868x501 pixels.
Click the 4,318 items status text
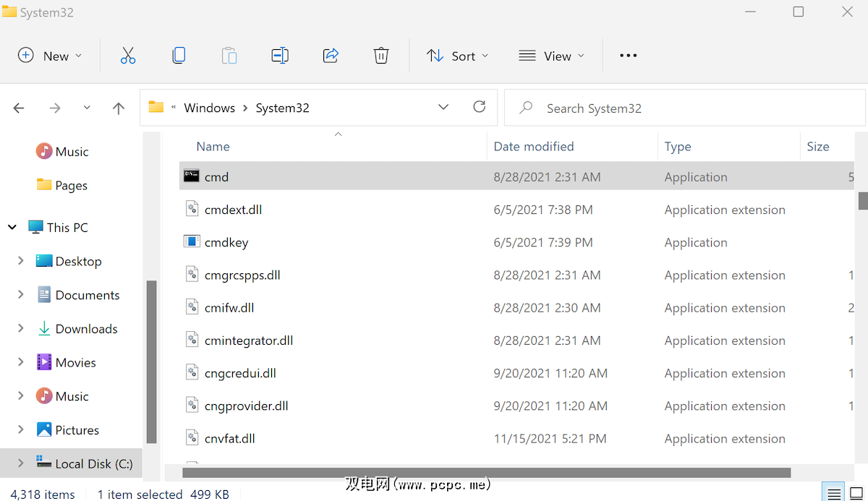coord(43,494)
